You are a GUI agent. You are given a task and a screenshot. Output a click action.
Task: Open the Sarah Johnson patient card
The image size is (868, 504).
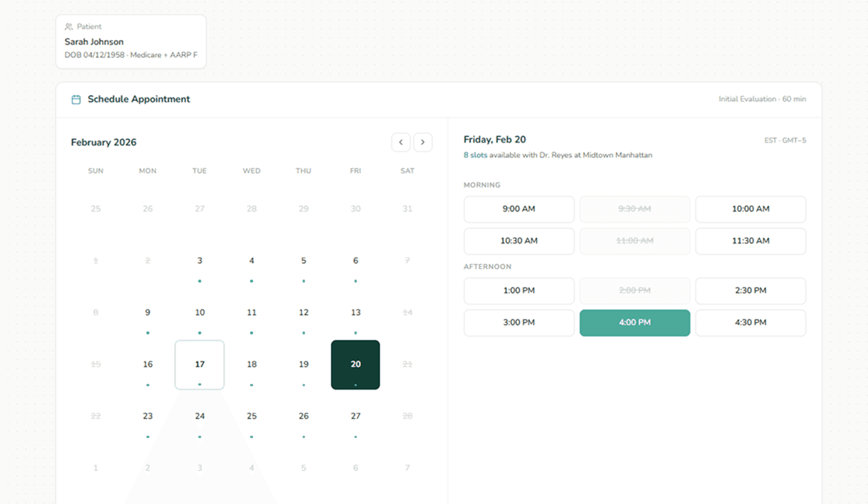(x=131, y=42)
